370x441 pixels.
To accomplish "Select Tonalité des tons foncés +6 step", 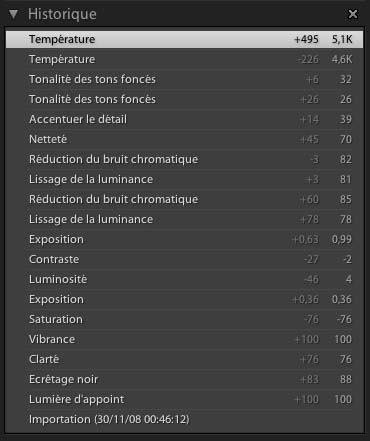I will (185, 79).
